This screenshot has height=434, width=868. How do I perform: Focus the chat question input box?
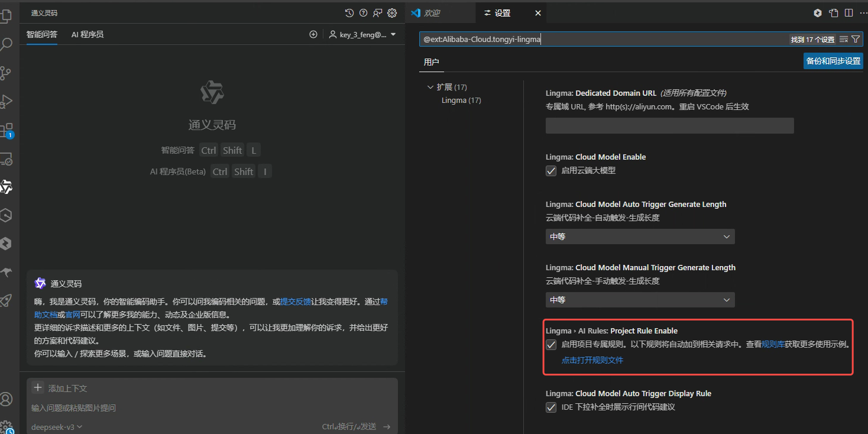(212, 408)
